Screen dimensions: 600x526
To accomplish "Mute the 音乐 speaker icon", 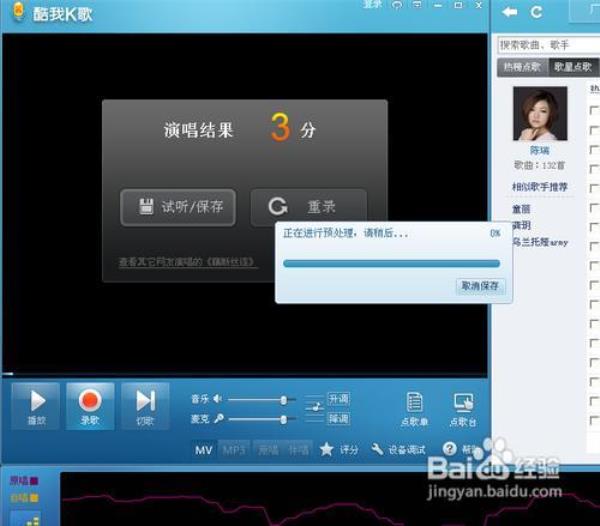I will pyautogui.click(x=218, y=399).
